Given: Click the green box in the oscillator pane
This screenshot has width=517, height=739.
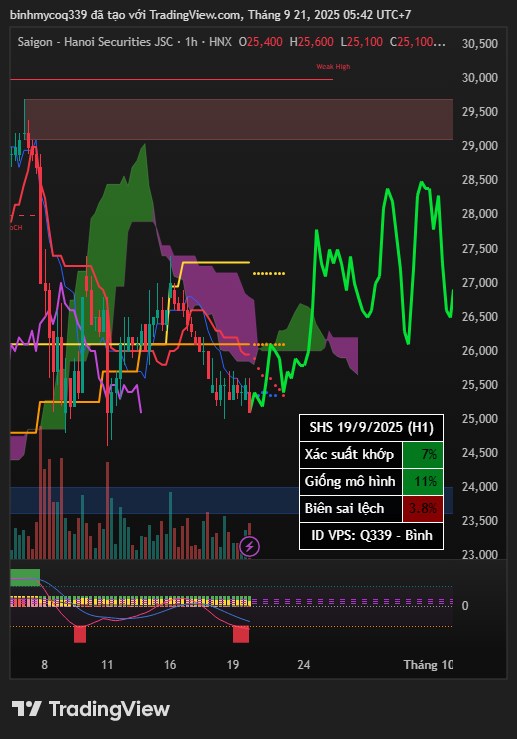Looking at the screenshot, I should point(25,577).
